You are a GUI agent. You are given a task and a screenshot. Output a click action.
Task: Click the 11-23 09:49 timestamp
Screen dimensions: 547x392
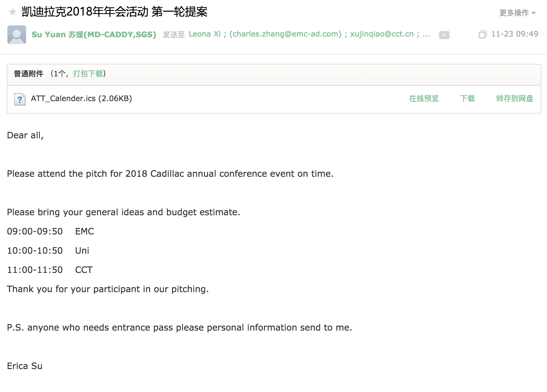coord(514,34)
